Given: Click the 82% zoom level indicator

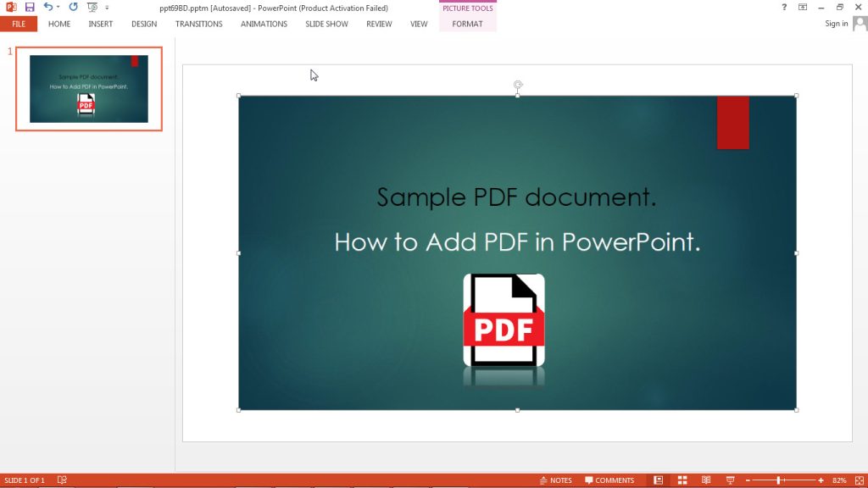Looking at the screenshot, I should pos(838,480).
